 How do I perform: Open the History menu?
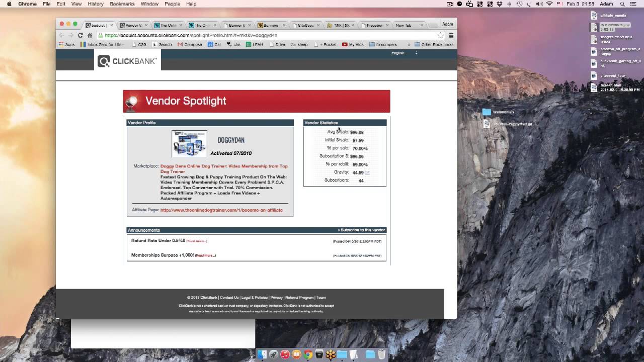coord(96,4)
